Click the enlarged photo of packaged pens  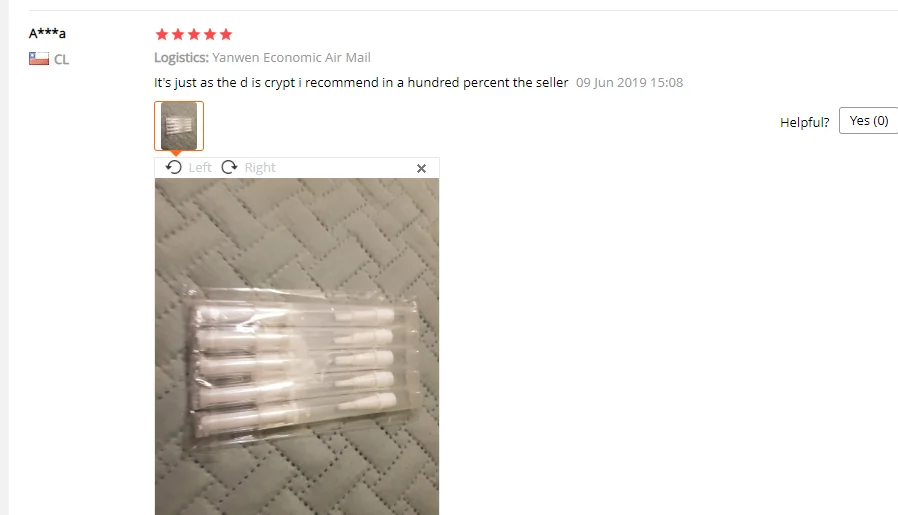(x=297, y=347)
